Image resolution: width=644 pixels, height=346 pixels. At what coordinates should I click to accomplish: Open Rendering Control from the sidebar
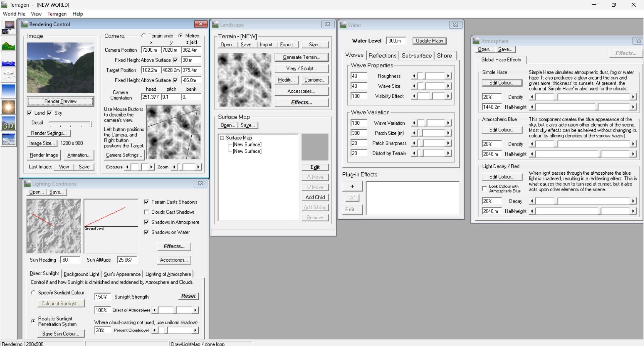pyautogui.click(x=8, y=28)
